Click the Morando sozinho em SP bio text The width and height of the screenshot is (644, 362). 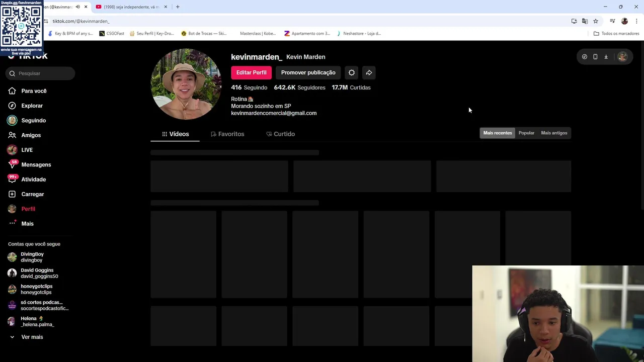261,106
